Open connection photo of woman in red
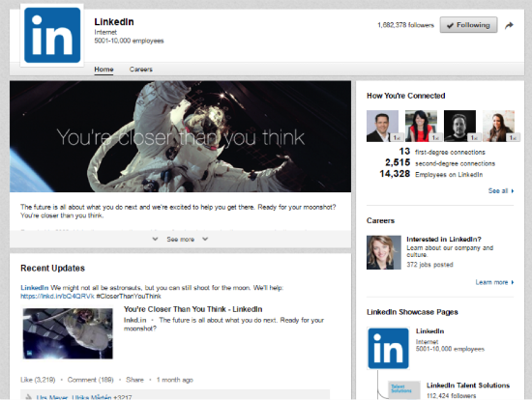This screenshot has height=400, width=532. click(421, 126)
